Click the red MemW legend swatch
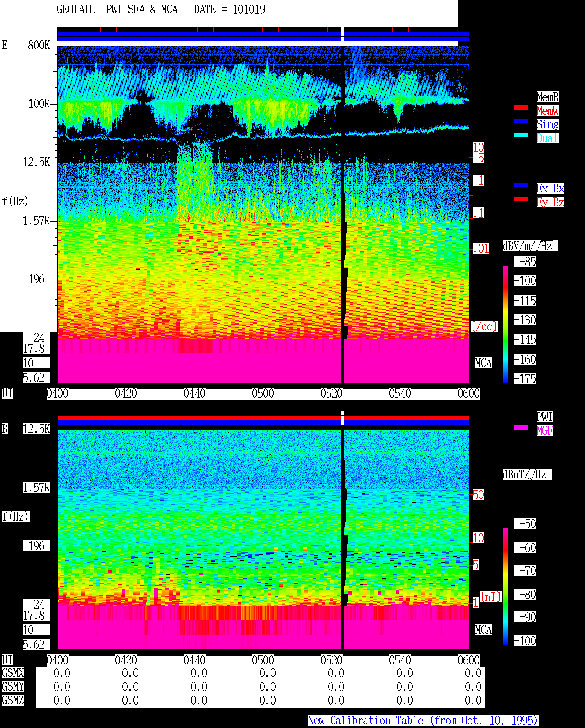This screenshot has width=585, height=728. [521, 107]
